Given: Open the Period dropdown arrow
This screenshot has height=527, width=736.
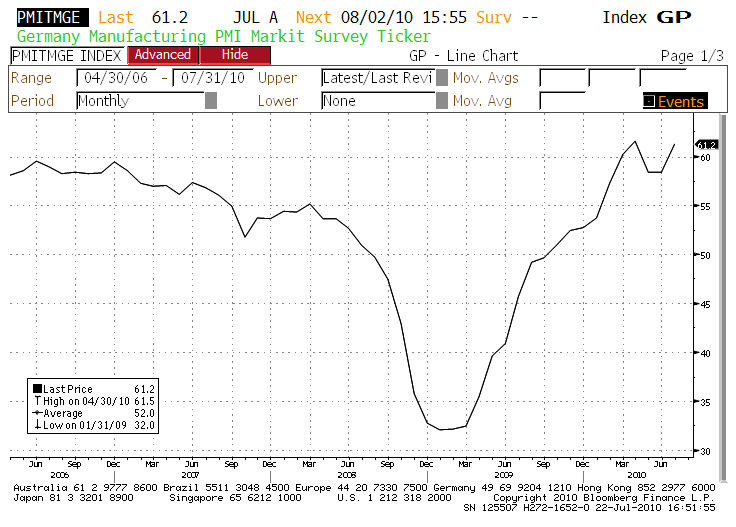Looking at the screenshot, I should [x=211, y=100].
